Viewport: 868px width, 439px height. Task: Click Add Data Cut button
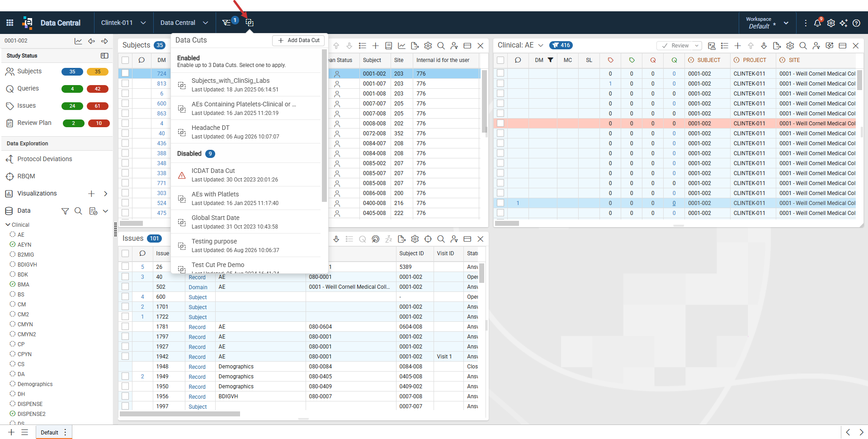tap(298, 40)
